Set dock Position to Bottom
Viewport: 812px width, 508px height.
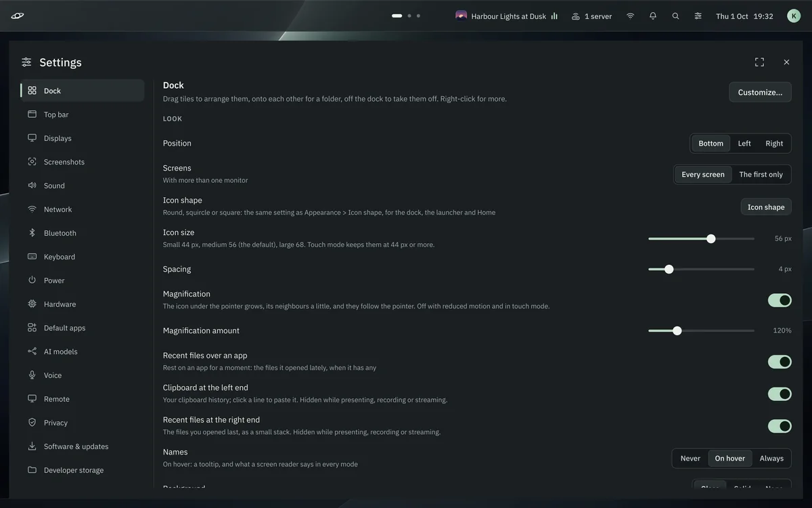(710, 144)
